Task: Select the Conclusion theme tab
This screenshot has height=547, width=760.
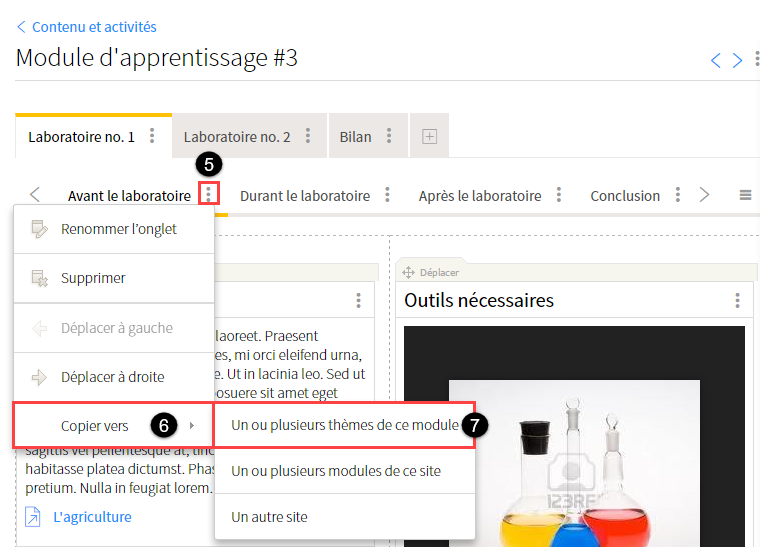Action: pyautogui.click(x=625, y=196)
